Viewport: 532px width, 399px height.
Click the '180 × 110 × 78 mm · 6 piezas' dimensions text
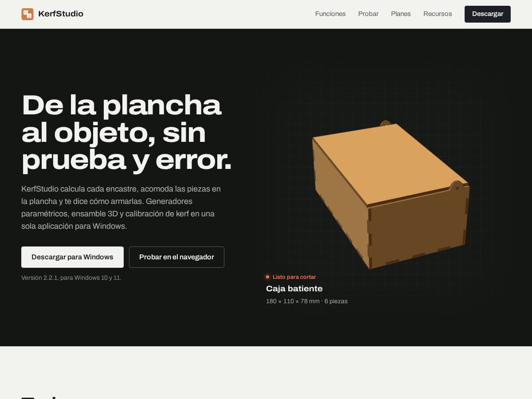(307, 301)
